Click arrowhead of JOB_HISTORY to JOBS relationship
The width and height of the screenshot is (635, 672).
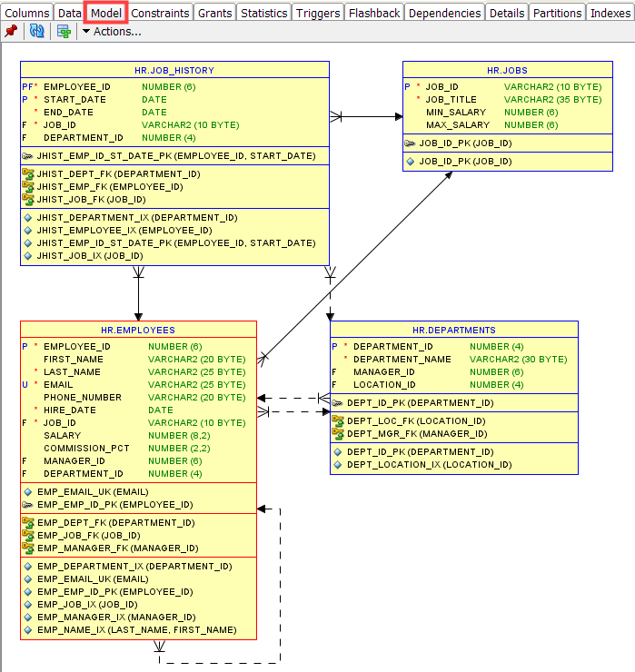(x=399, y=116)
